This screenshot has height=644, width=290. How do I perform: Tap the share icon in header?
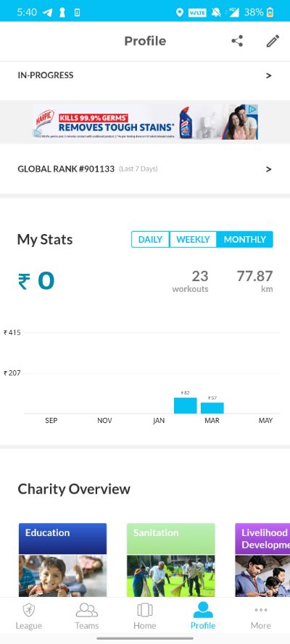click(237, 41)
